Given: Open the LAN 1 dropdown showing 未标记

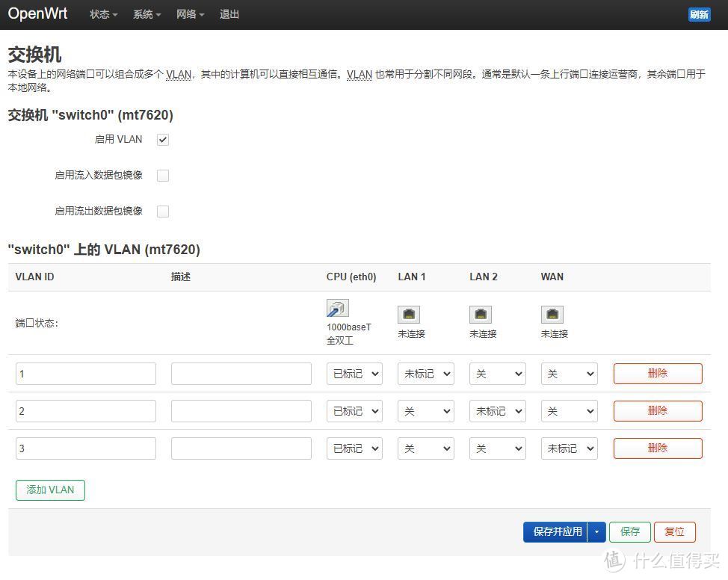Looking at the screenshot, I should pos(425,374).
